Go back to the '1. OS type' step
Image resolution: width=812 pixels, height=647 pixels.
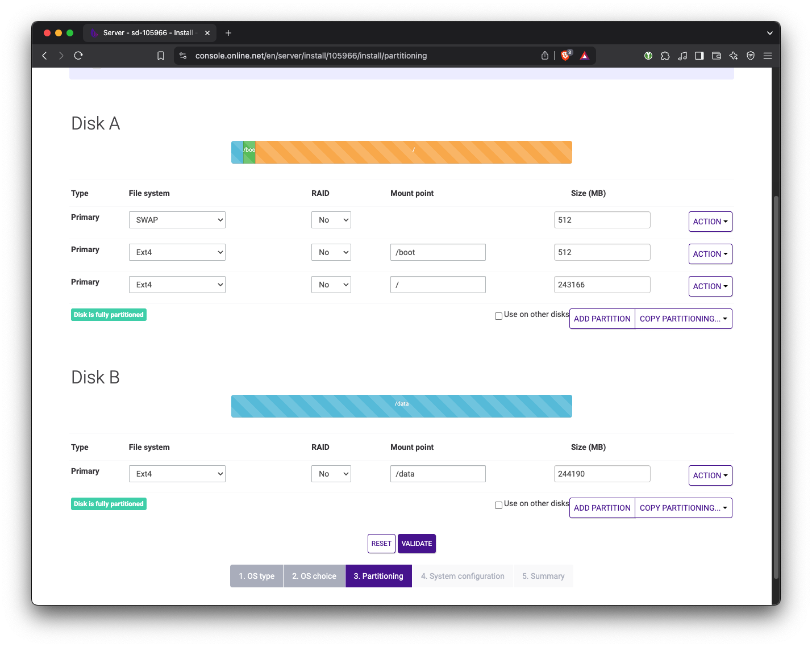click(x=256, y=576)
